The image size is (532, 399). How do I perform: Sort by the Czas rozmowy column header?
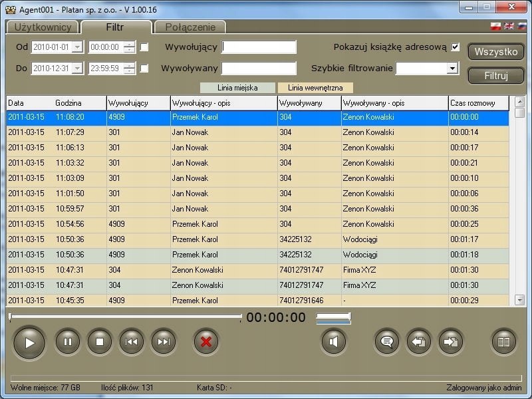click(x=478, y=103)
